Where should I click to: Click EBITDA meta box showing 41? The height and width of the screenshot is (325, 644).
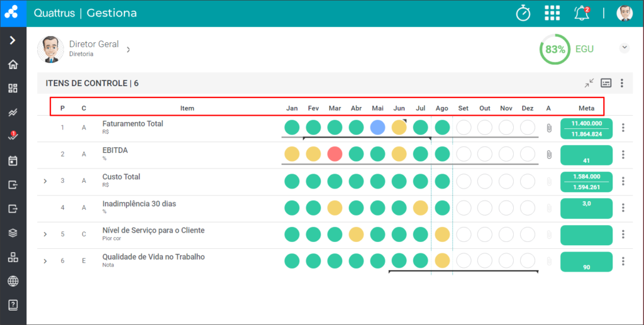[x=587, y=155]
